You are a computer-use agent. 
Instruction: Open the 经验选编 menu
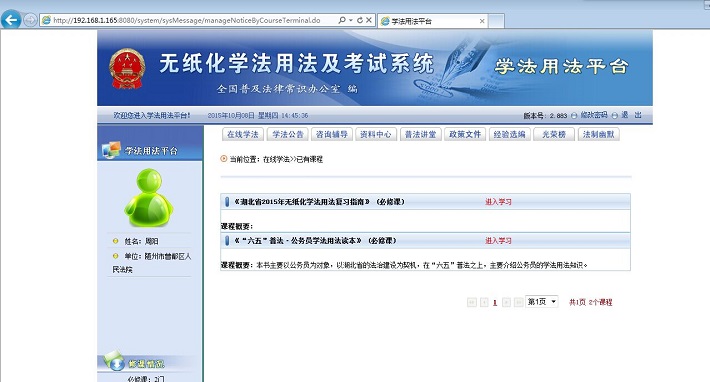pos(509,134)
